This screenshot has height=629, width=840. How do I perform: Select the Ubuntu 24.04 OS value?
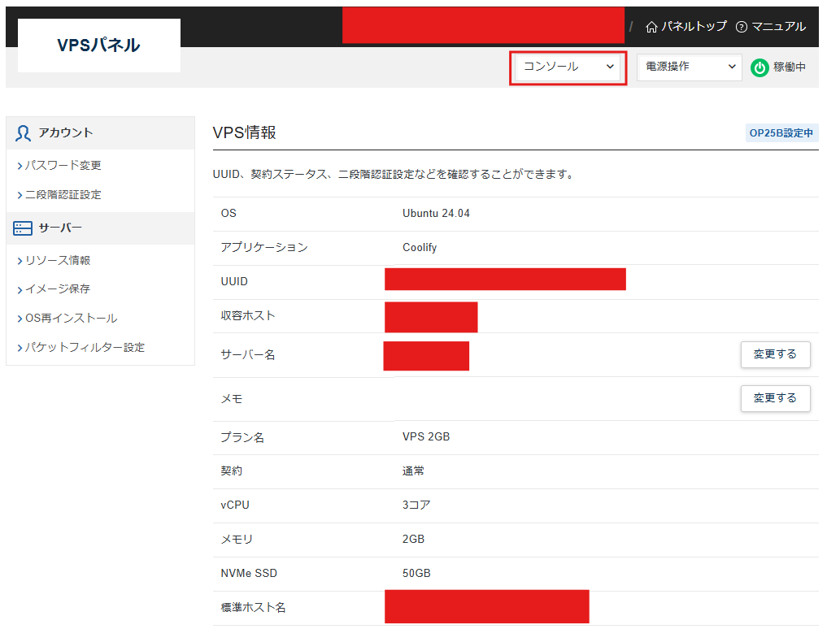(x=436, y=214)
